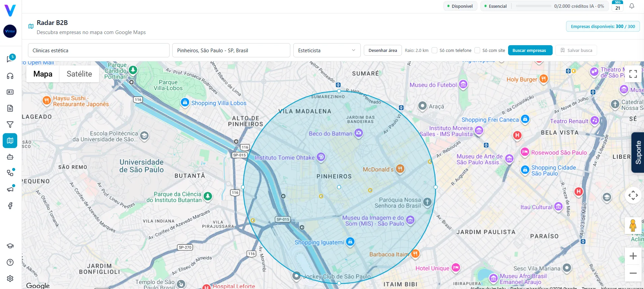Enable the Só com site checkbox

click(477, 50)
